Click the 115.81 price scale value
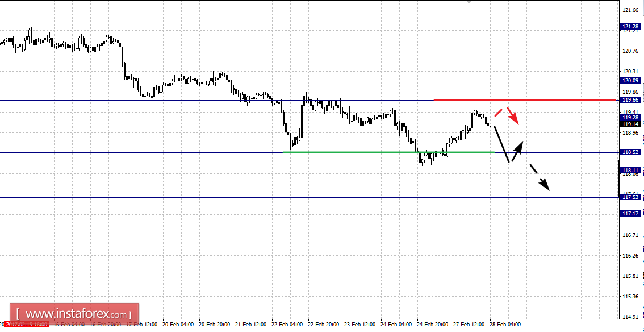The width and height of the screenshot is (644, 332). [630, 276]
